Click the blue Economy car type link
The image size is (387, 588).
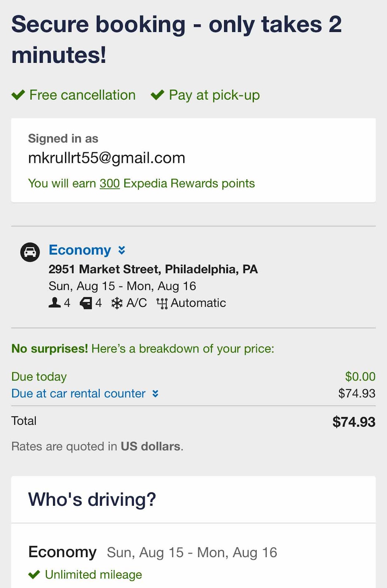coord(80,250)
